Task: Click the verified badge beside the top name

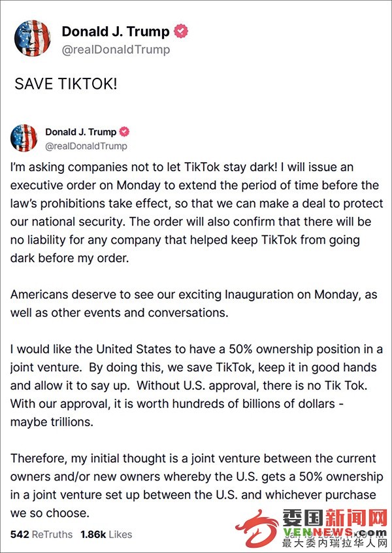Action: [181, 31]
